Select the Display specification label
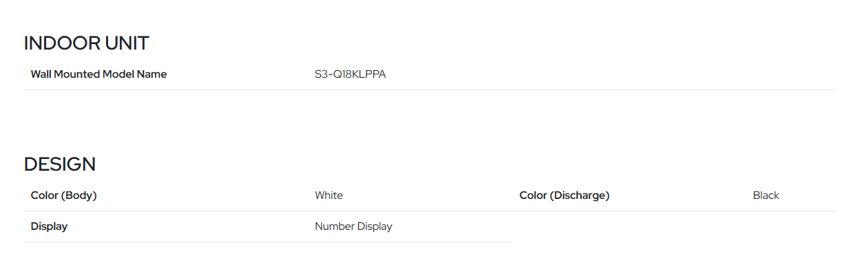The width and height of the screenshot is (868, 254). coord(50,226)
